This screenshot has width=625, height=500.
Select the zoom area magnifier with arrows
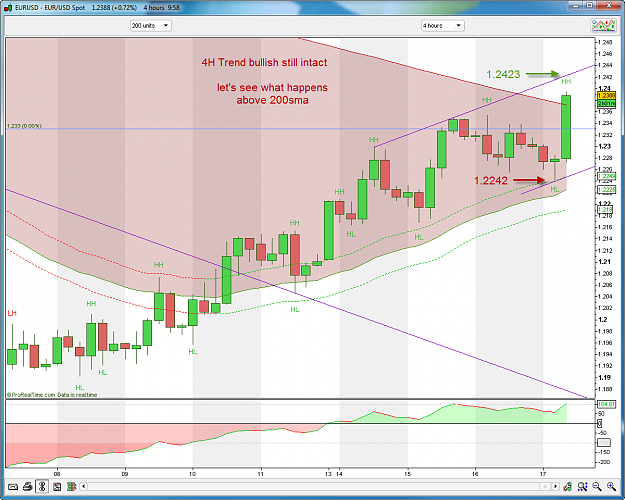tap(582, 486)
